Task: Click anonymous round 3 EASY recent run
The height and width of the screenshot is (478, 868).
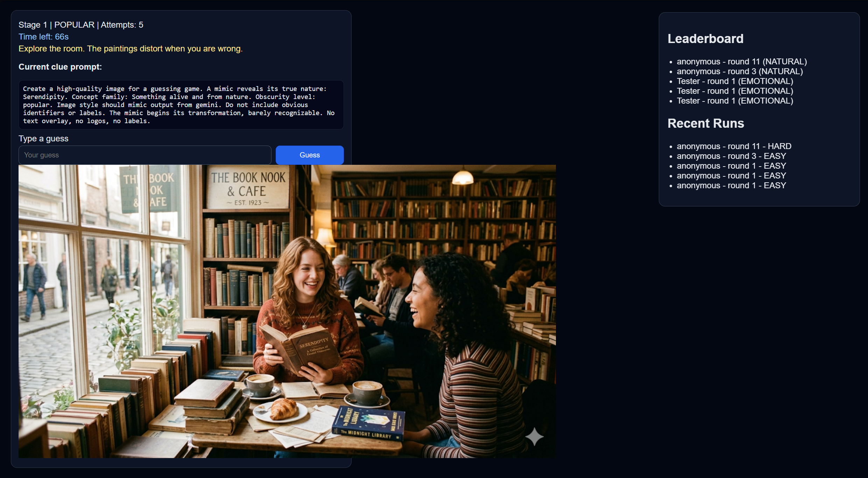Action: point(731,156)
